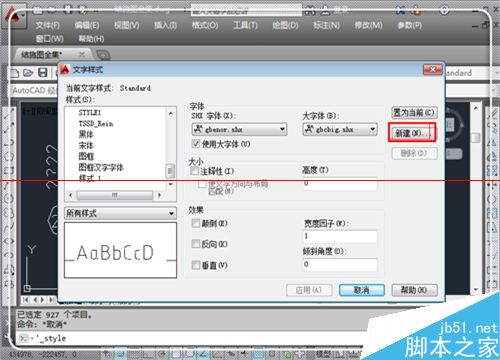Click the 倾斜角度 oblique angle input field

340,264
